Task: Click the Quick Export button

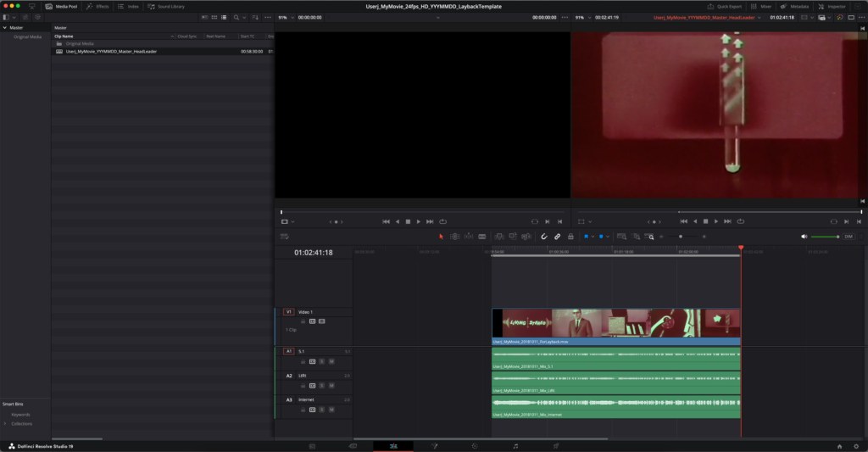Action: coord(724,6)
